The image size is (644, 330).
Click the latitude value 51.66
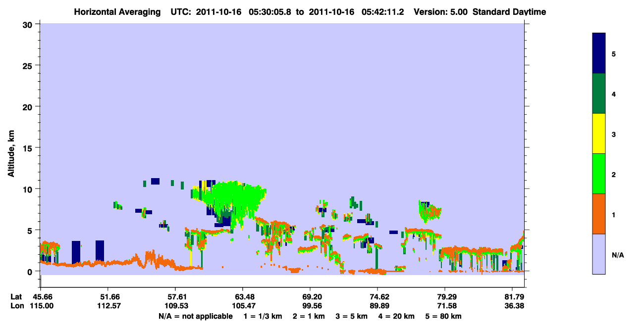[x=108, y=297]
